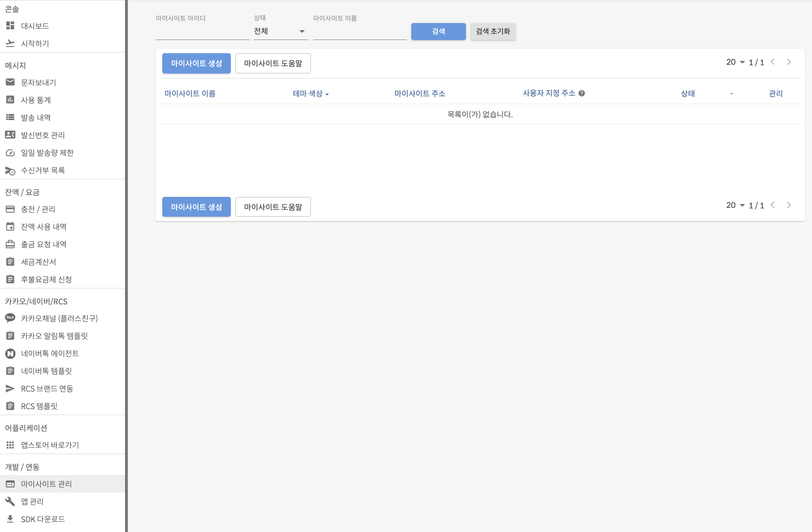Click the wrench icon for 앱 관리
The width and height of the screenshot is (812, 532).
tap(10, 501)
